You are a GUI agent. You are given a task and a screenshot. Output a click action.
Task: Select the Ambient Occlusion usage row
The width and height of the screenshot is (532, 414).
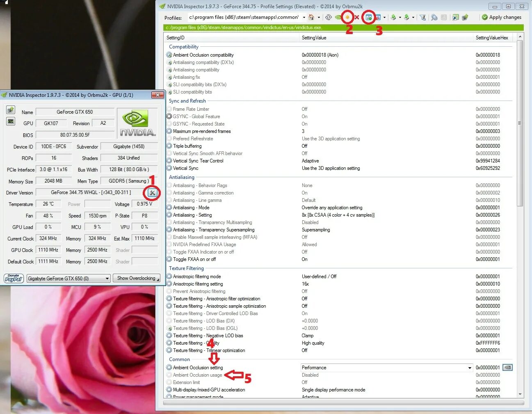point(339,375)
